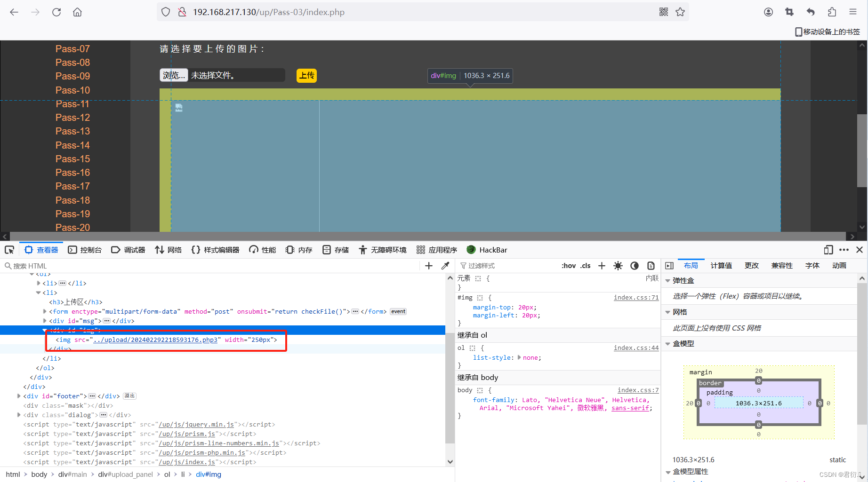The width and height of the screenshot is (868, 482).
Task: Collapse the Box Model (盒模型) section
Action: (x=667, y=344)
